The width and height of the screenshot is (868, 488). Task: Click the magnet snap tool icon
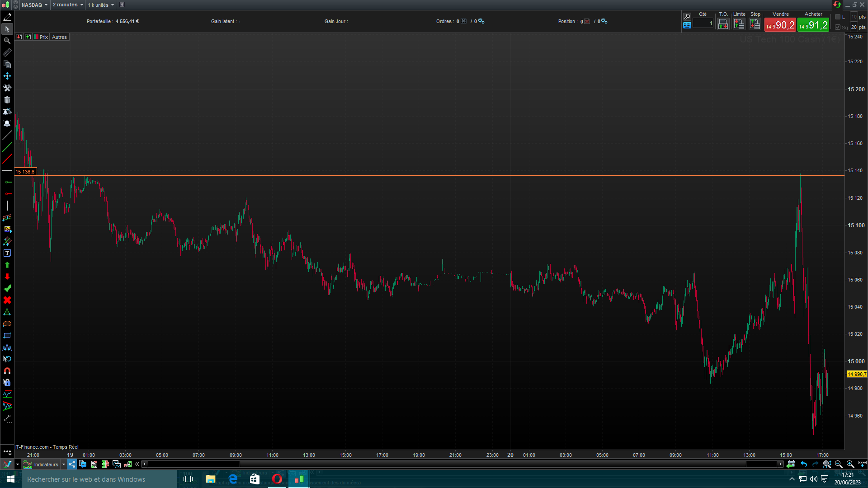point(7,371)
